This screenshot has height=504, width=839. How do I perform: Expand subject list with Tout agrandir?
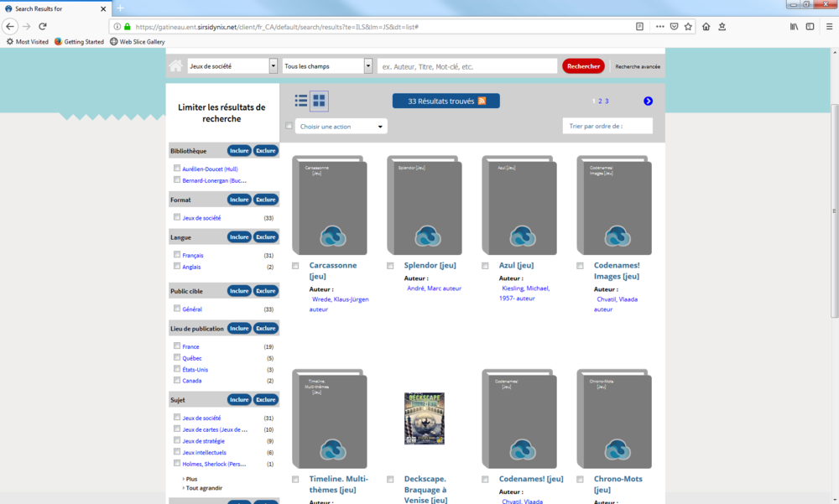click(x=203, y=488)
